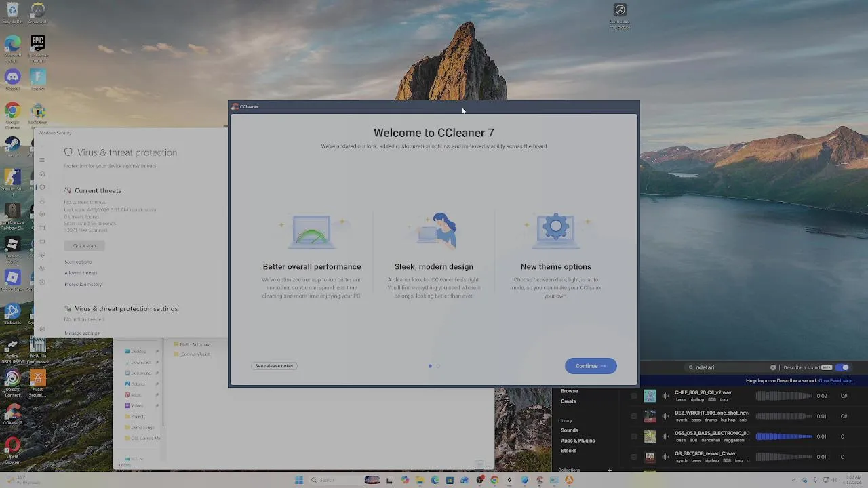868x488 pixels.
Task: Click Learn about this picture desktop icon
Action: click(x=620, y=16)
